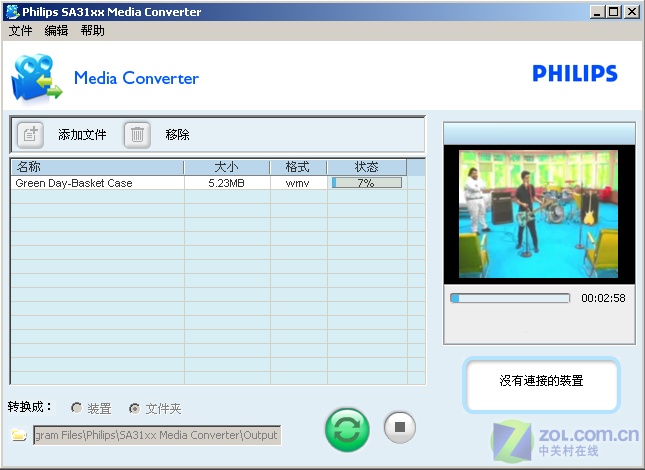The width and height of the screenshot is (645, 470).
Task: Start conversion with the green refresh button
Action: (x=347, y=430)
